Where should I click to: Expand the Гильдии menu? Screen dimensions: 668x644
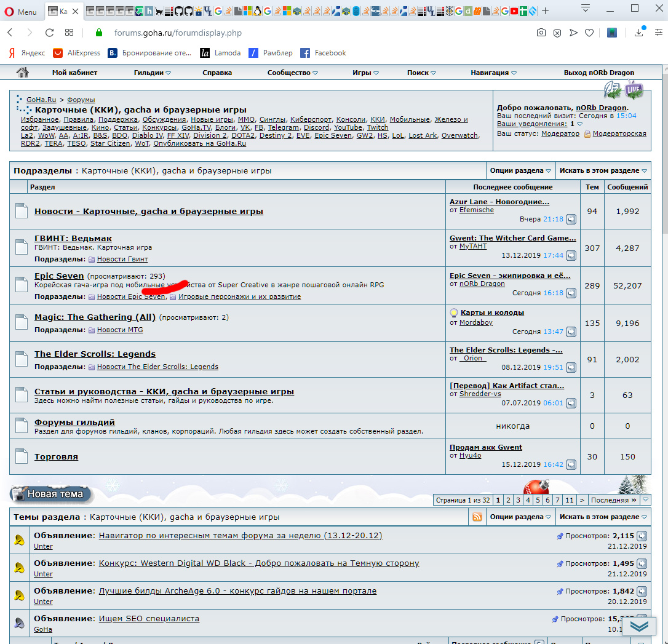click(152, 73)
